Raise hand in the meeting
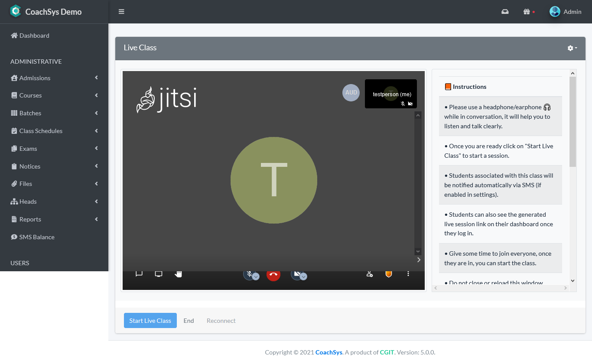The image size is (592, 364). (x=178, y=274)
